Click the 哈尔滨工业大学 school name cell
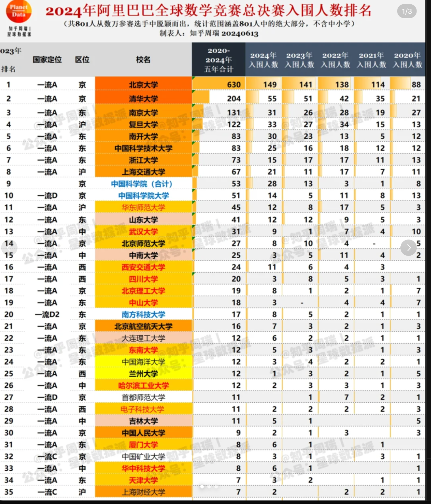This screenshot has width=431, height=504. 143,385
